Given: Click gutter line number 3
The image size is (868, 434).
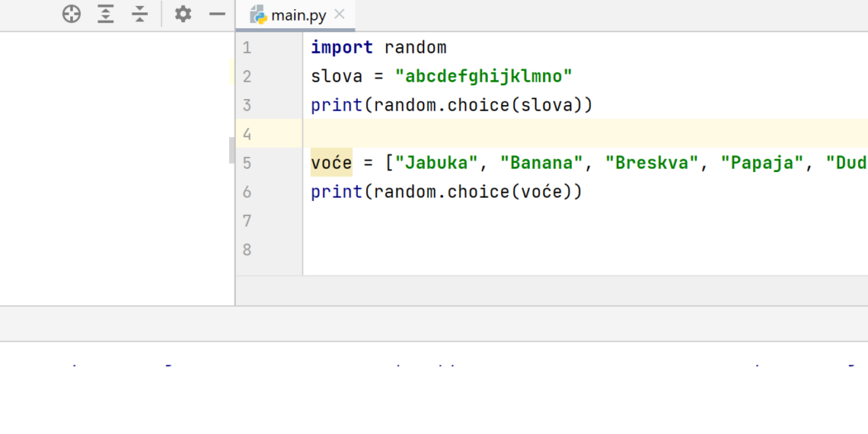Looking at the screenshot, I should click(247, 105).
